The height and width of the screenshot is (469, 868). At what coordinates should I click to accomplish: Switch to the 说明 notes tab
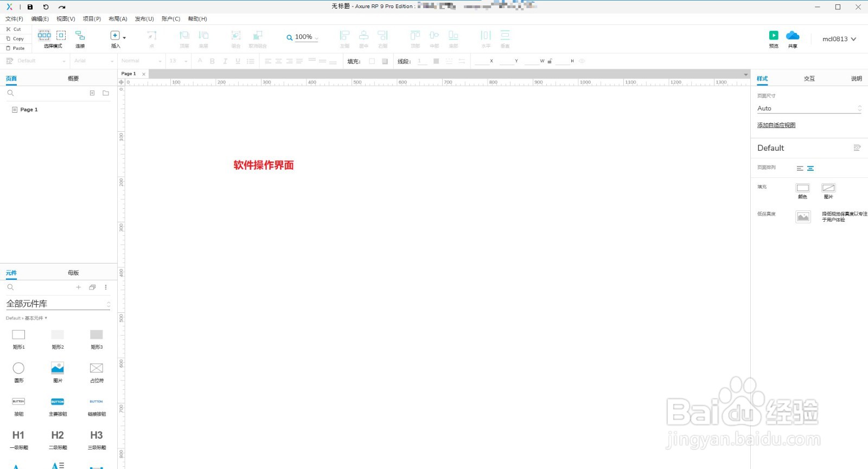coord(856,79)
